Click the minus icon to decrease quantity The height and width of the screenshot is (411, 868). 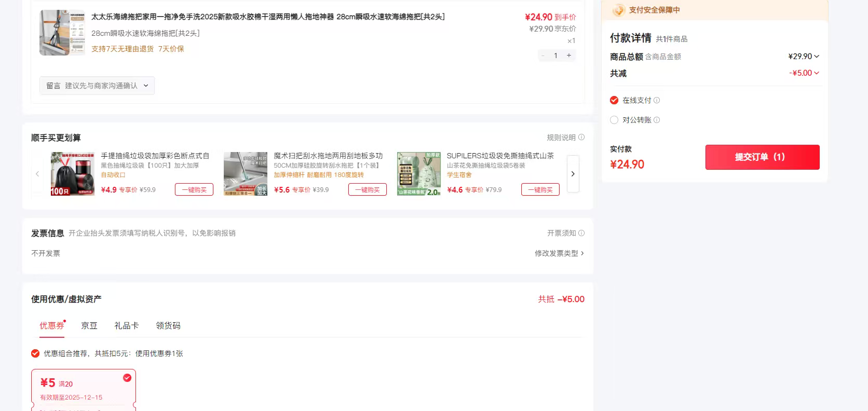543,56
